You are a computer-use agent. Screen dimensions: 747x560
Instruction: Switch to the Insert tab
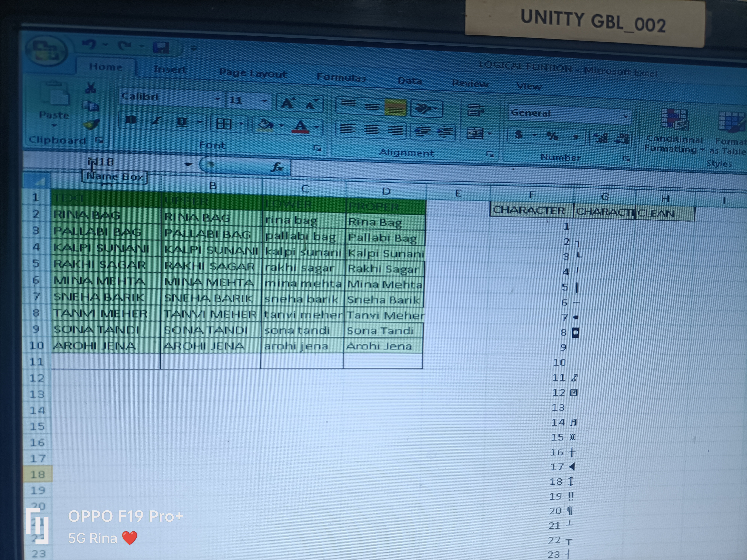[x=170, y=69]
